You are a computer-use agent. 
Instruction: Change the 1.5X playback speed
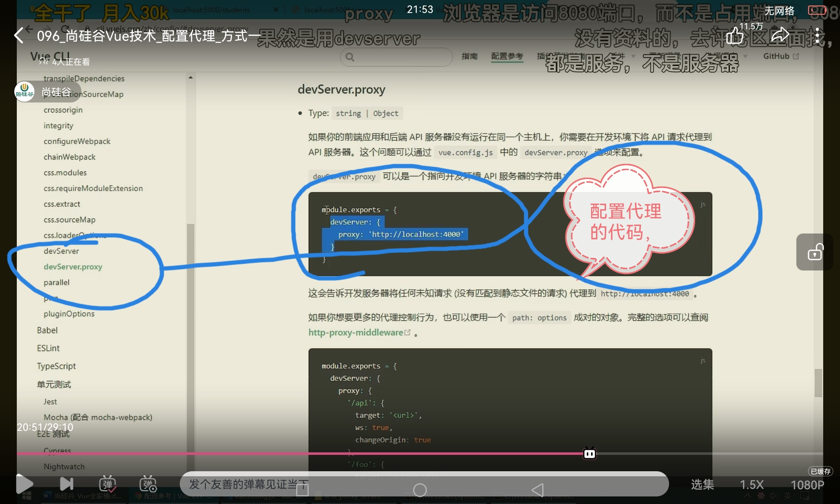click(751, 485)
